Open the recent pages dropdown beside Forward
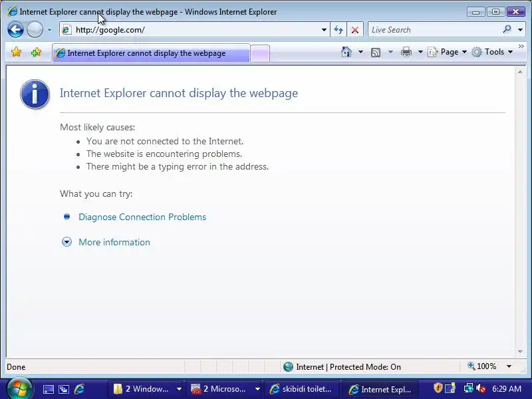The width and height of the screenshot is (532, 399). (x=49, y=30)
